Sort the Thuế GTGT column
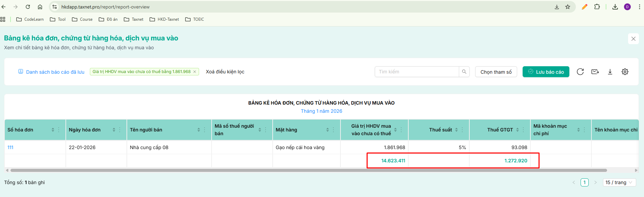Screen dimensions: 644x197 tap(518, 130)
